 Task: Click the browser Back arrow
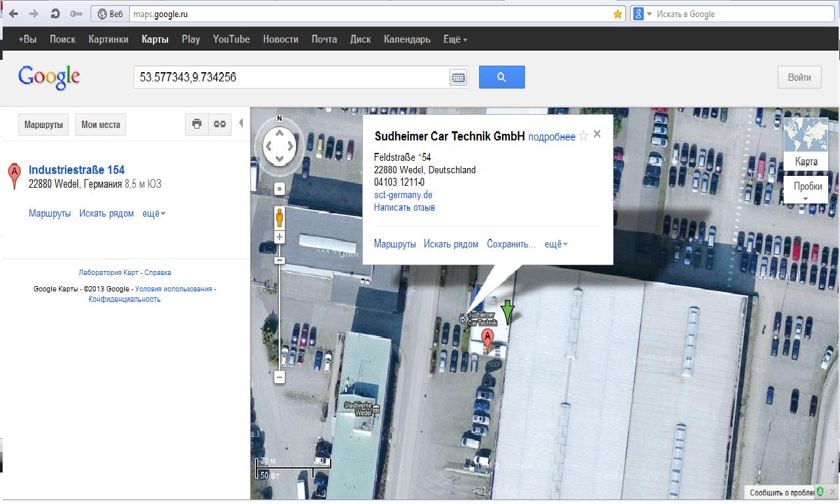pyautogui.click(x=14, y=14)
